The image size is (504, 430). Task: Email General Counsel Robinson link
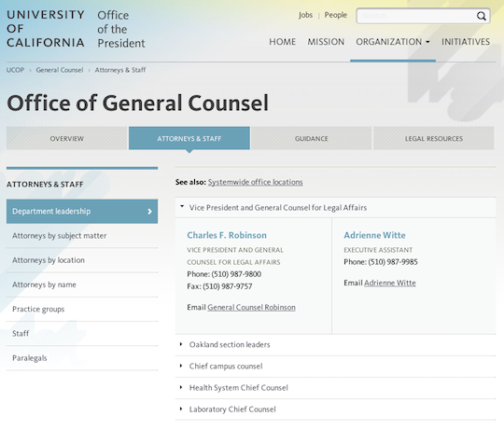tap(251, 307)
